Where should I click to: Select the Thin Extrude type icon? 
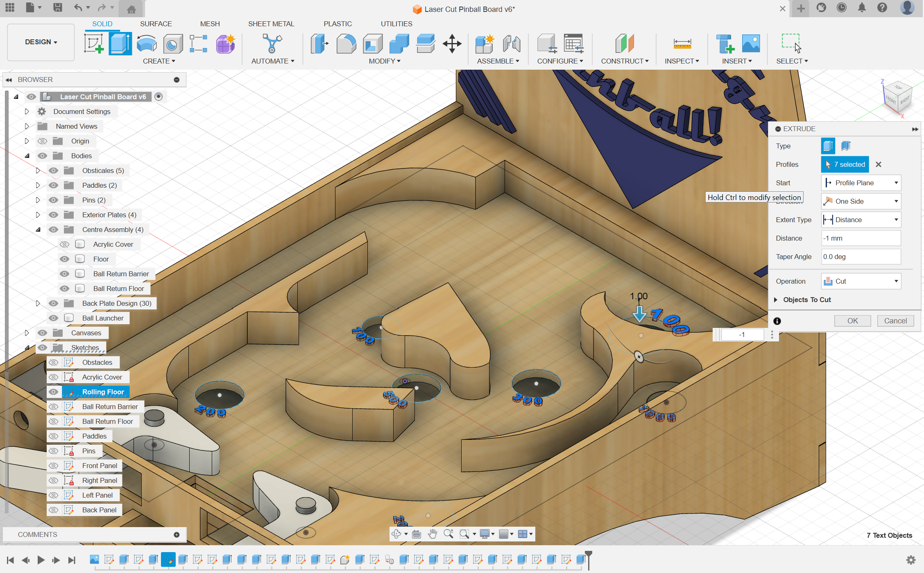point(846,146)
